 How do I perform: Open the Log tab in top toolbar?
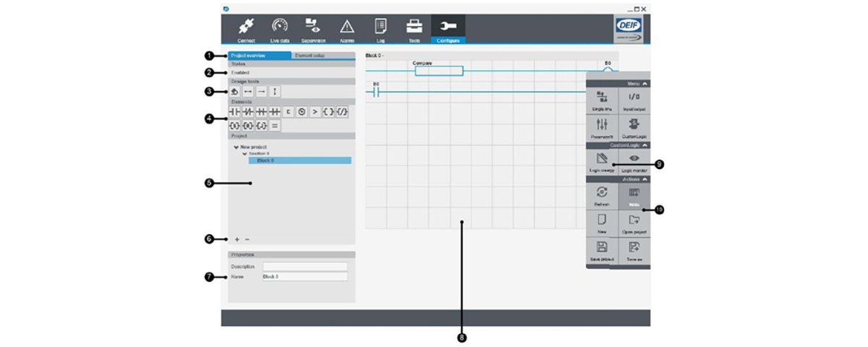pyautogui.click(x=380, y=29)
